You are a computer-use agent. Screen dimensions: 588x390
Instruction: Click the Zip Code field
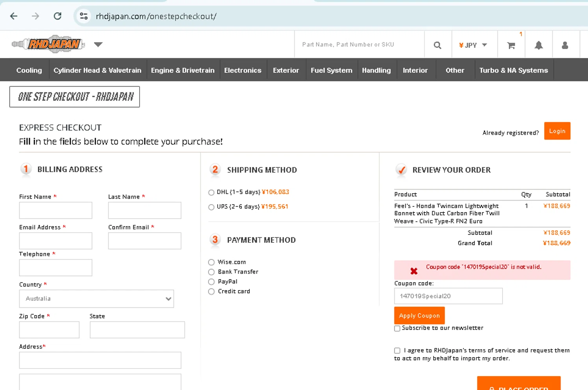tap(49, 330)
